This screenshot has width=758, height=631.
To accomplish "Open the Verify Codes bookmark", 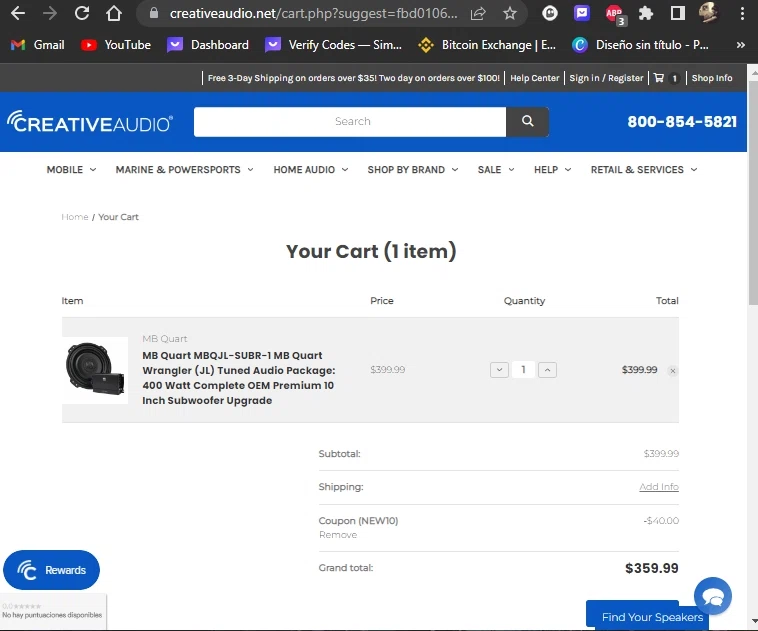I will coord(334,45).
